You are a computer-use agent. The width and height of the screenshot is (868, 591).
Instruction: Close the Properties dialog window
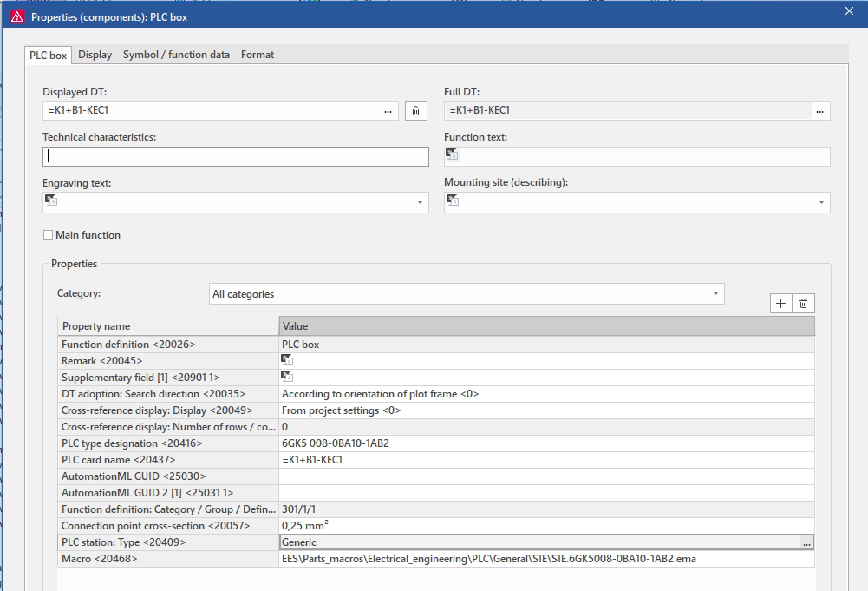tap(849, 11)
